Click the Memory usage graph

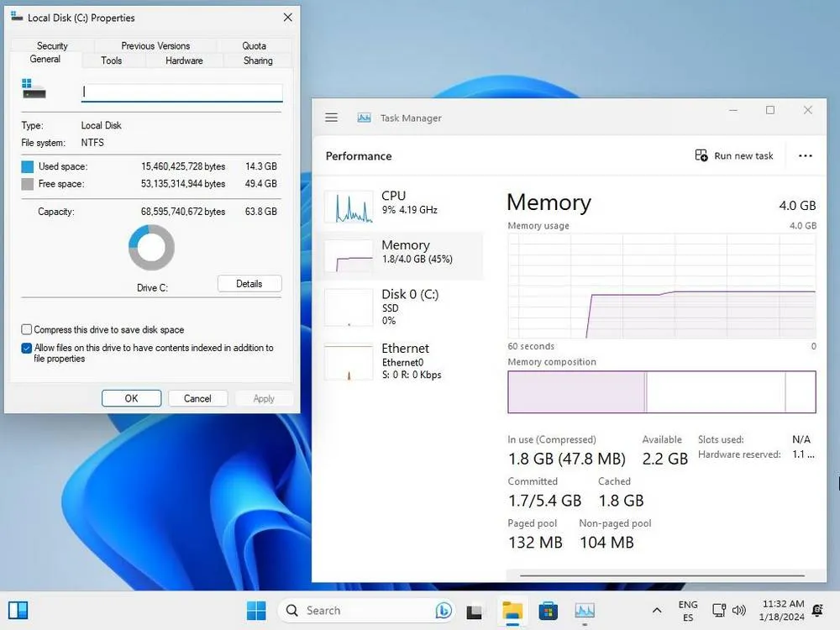[x=662, y=286]
